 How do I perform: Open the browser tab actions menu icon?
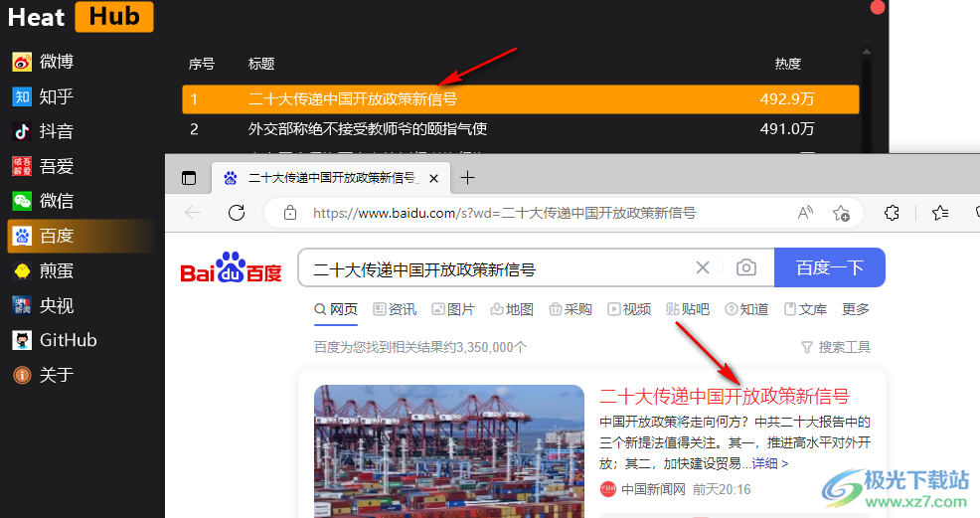(189, 178)
